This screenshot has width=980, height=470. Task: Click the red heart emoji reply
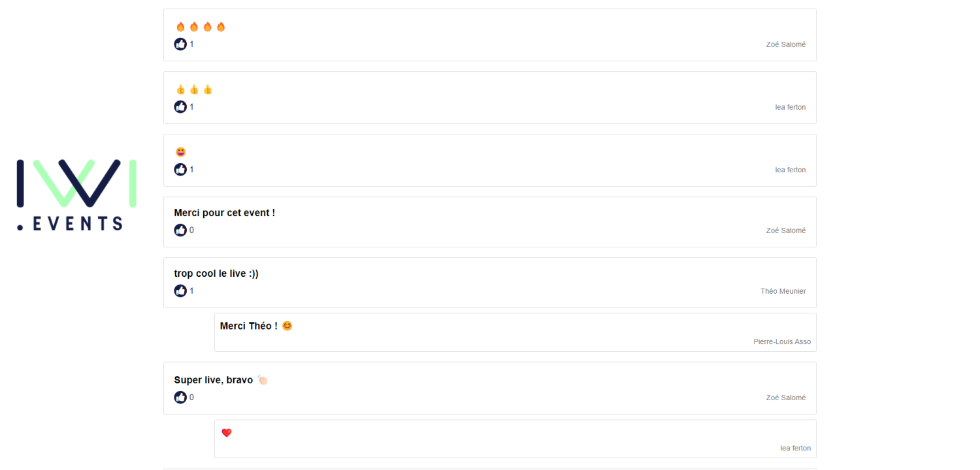pyautogui.click(x=227, y=433)
